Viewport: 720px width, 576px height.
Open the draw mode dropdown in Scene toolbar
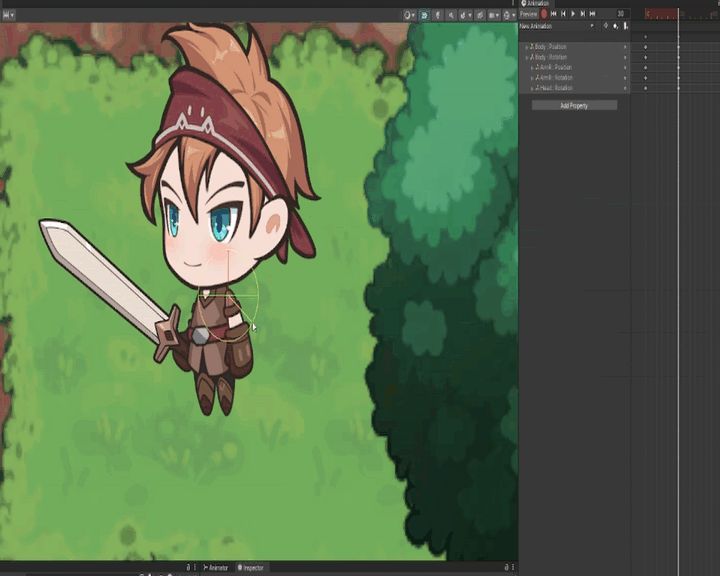tap(409, 15)
